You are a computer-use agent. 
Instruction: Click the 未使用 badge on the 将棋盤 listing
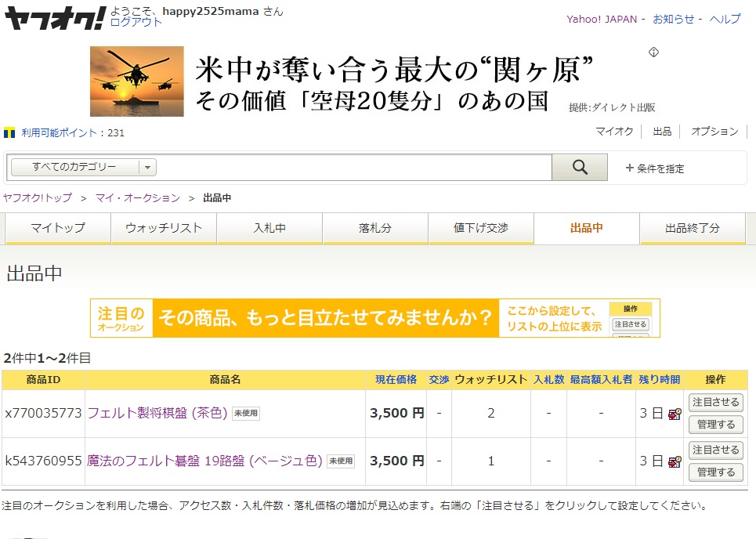(246, 413)
